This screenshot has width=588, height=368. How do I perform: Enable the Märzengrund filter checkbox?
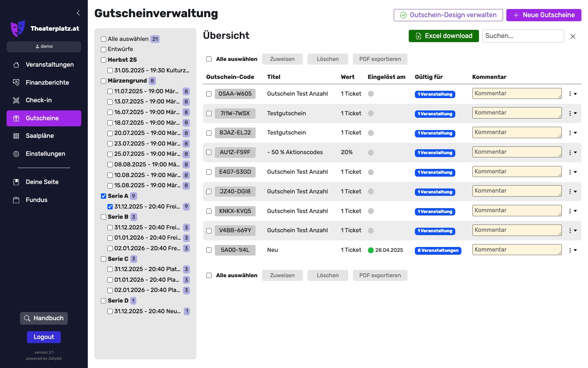pyautogui.click(x=104, y=81)
